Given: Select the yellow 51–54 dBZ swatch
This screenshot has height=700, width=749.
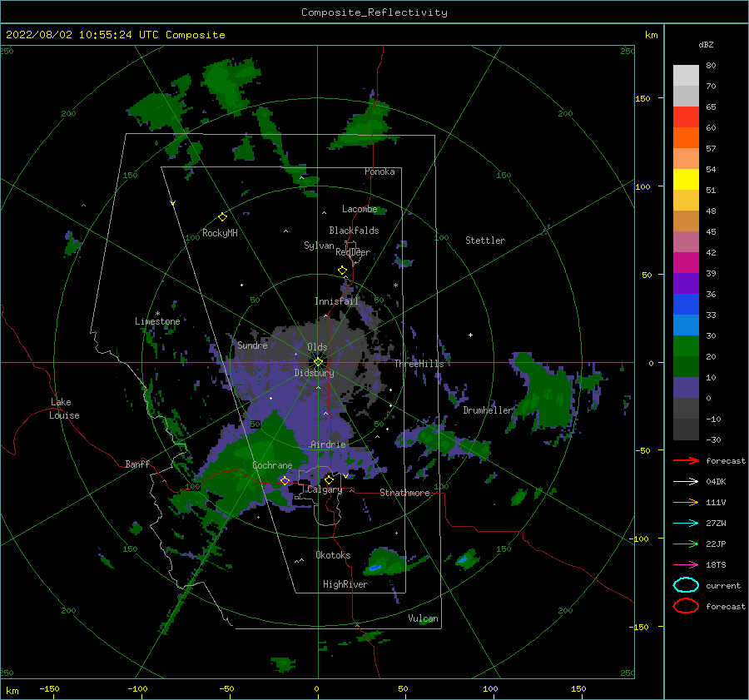Looking at the screenshot, I should (x=686, y=179).
